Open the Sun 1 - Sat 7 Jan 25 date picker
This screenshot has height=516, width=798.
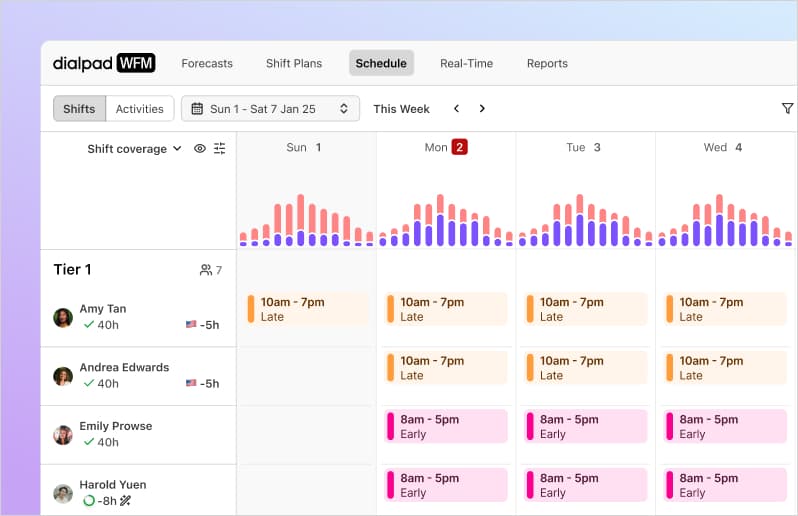[x=270, y=109]
